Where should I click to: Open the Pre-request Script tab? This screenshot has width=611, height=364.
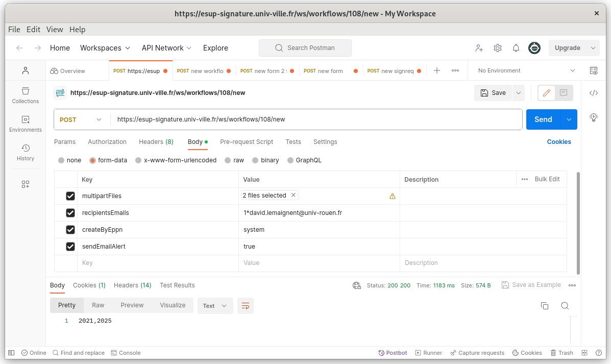(247, 142)
